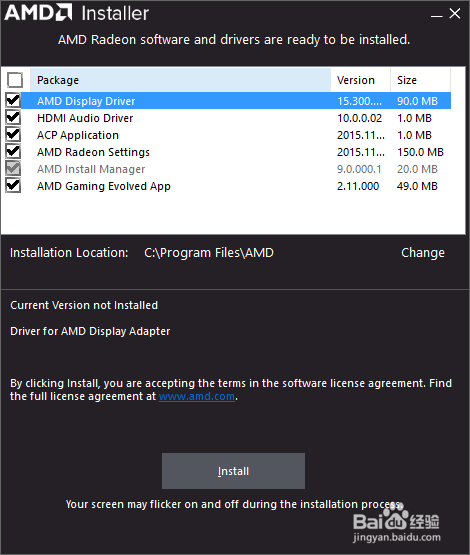Select the AMD Radeon Settings row

236,152
